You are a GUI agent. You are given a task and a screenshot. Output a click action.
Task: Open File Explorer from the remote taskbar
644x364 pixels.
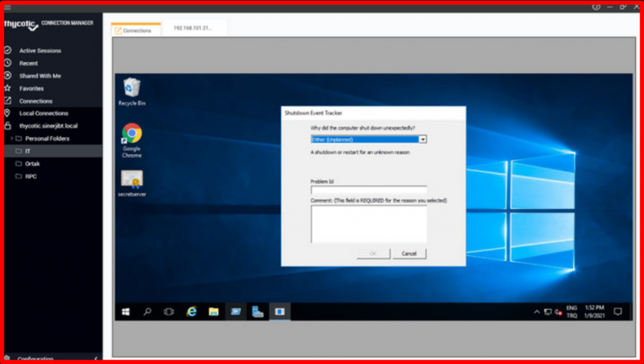[x=214, y=310]
